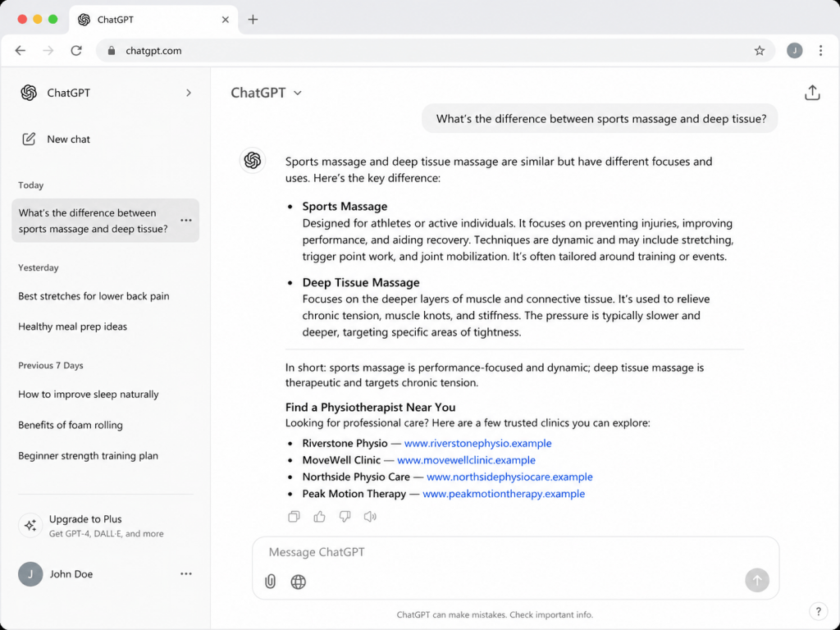Open help with the question mark icon
This screenshot has height=630, width=840.
pos(818,611)
